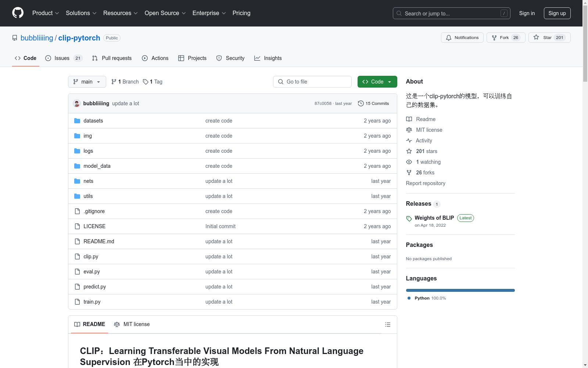Click the Notifications bell button
Screen dimensions: 588x368
click(x=462, y=38)
